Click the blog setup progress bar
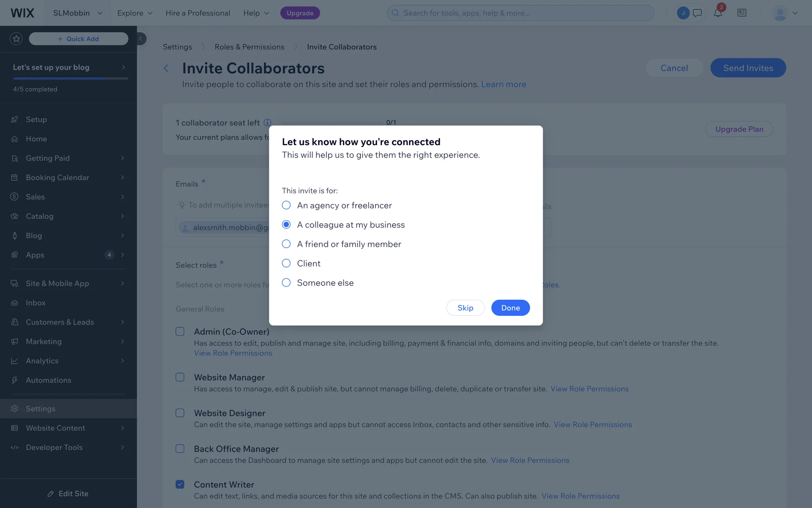 [71, 78]
